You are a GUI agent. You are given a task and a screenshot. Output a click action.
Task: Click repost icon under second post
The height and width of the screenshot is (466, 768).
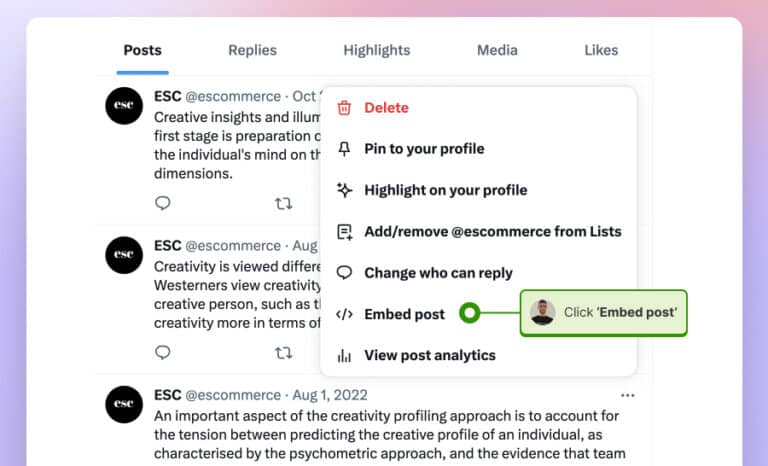(284, 353)
